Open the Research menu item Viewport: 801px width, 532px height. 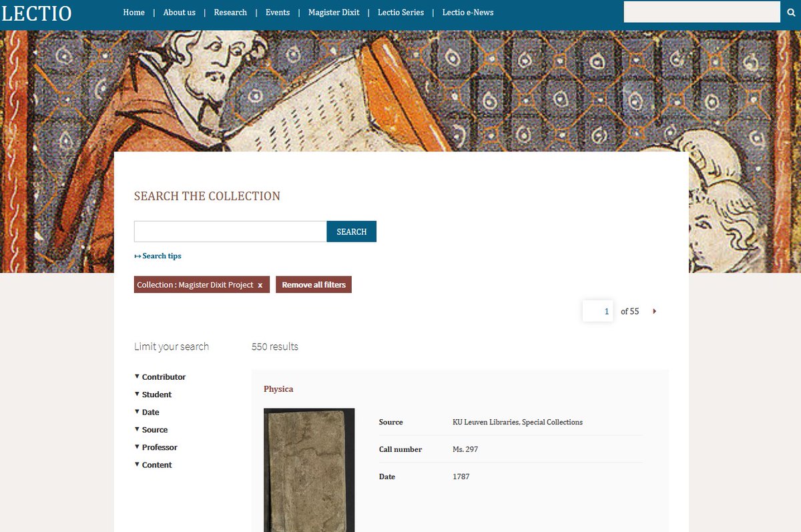coord(230,12)
